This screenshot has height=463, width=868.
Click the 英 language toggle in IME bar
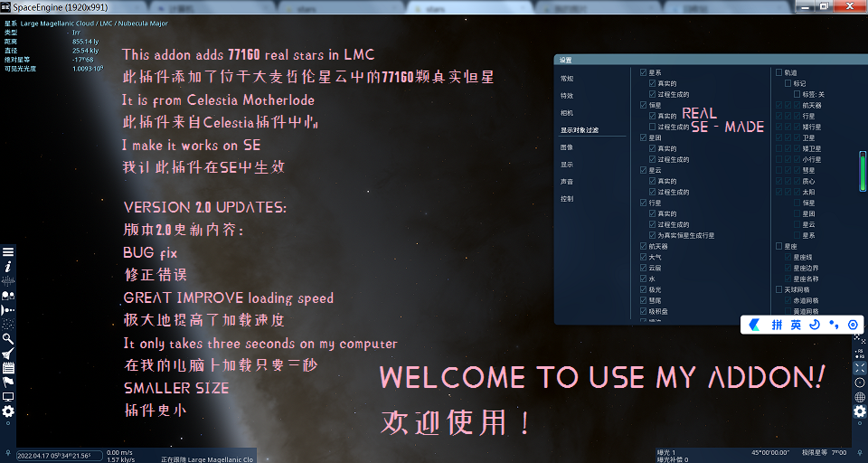pyautogui.click(x=796, y=325)
